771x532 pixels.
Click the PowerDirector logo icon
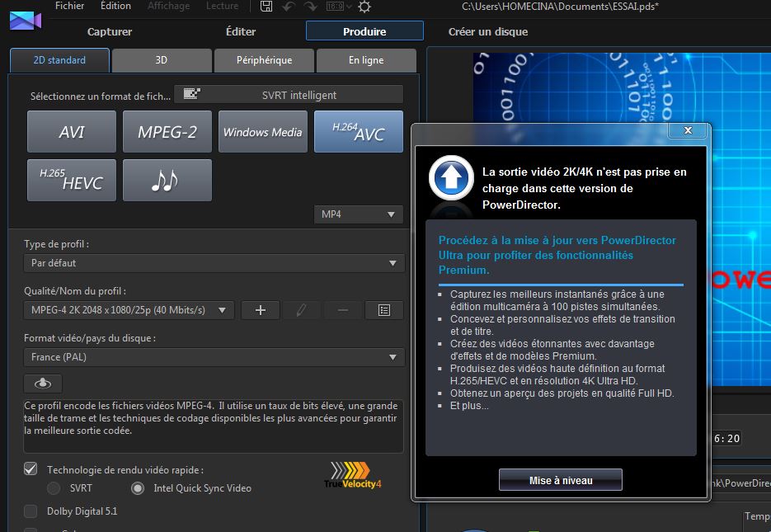click(26, 21)
